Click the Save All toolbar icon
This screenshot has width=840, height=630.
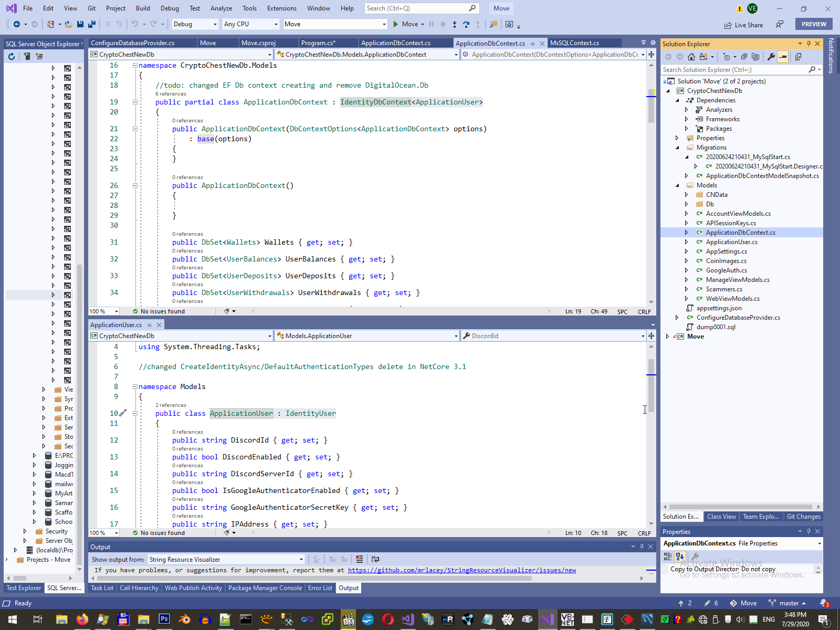pyautogui.click(x=92, y=24)
